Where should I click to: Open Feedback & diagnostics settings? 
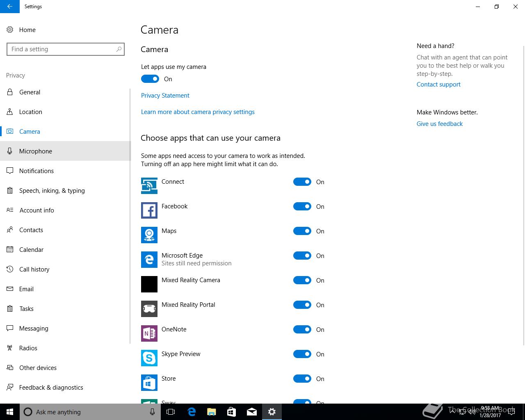point(65,387)
